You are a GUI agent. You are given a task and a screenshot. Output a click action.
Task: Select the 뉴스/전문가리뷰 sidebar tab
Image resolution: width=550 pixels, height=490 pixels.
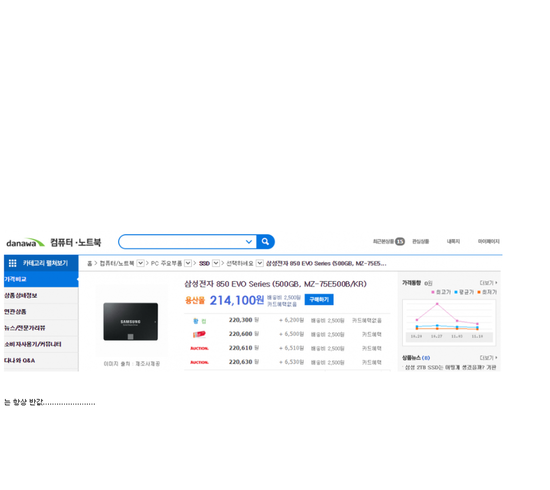[x=41, y=328]
